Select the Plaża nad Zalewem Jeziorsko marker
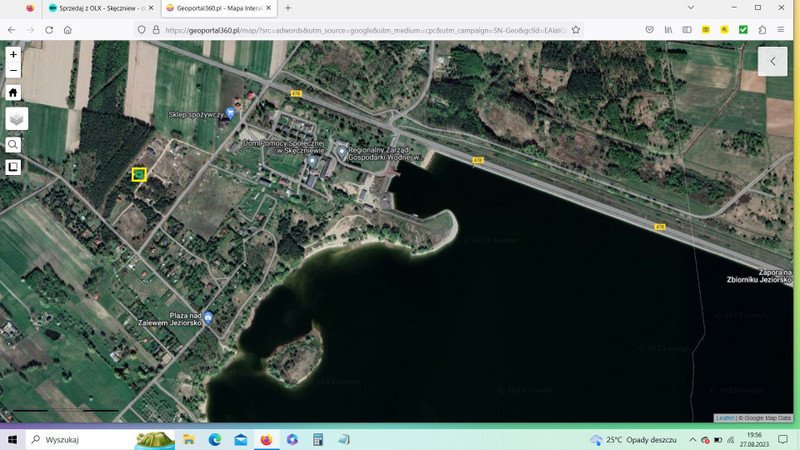Image resolution: width=800 pixels, height=450 pixels. [208, 318]
